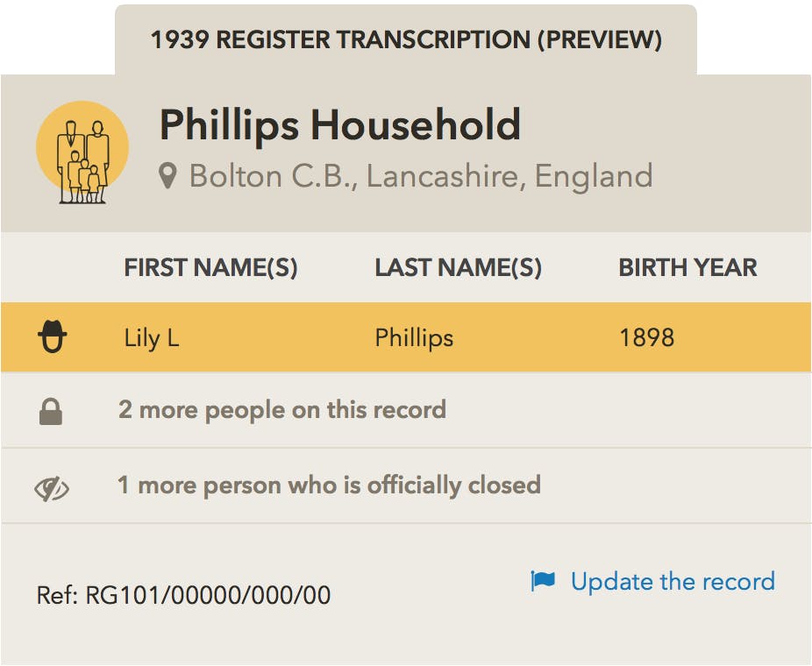Click the hat person icon beside Lily L
The width and height of the screenshot is (812, 666).
click(x=53, y=337)
